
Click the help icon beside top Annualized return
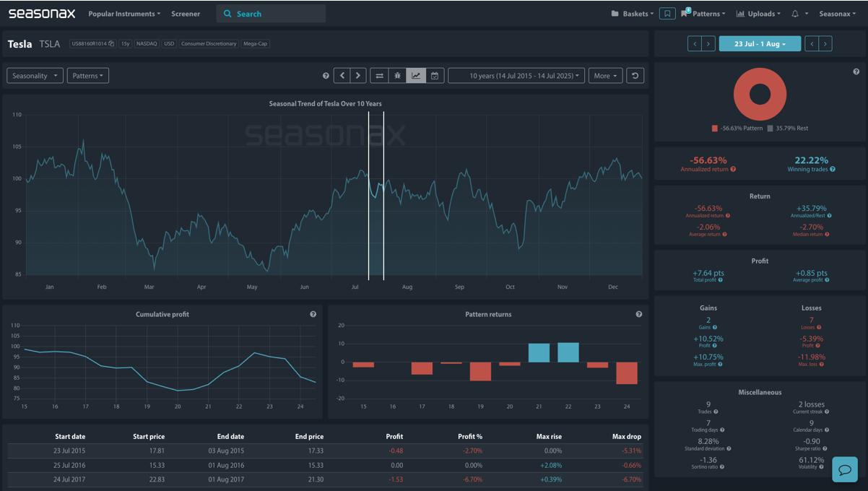click(733, 169)
